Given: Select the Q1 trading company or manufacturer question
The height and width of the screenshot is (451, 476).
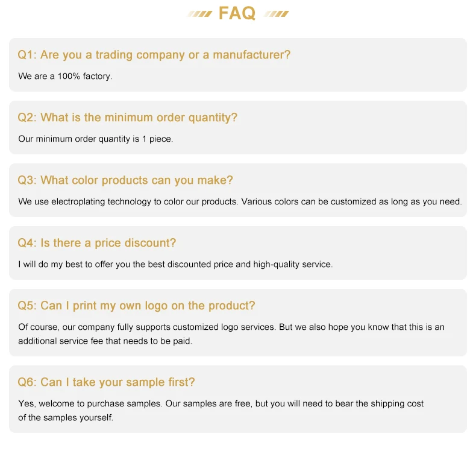Looking at the screenshot, I should click(x=154, y=55).
